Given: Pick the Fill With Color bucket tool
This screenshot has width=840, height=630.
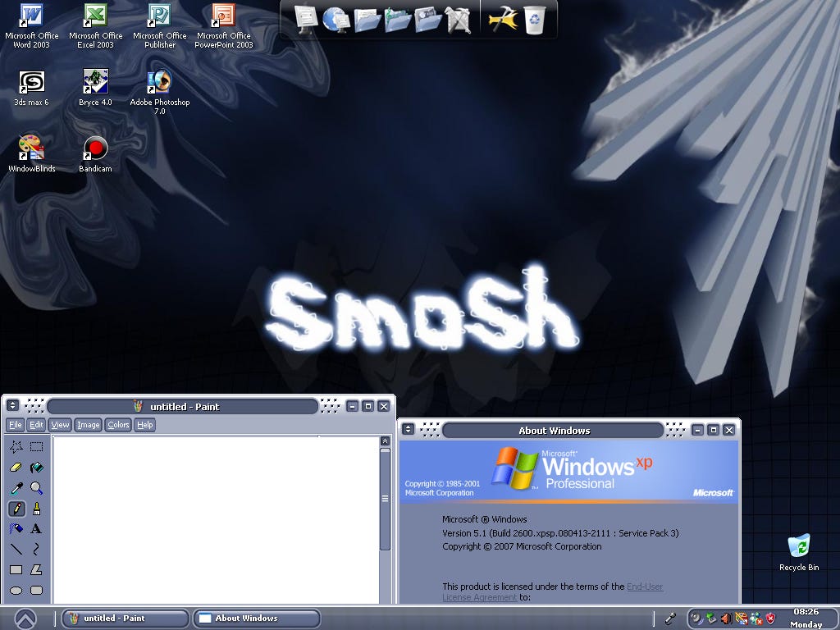Looking at the screenshot, I should click(36, 467).
